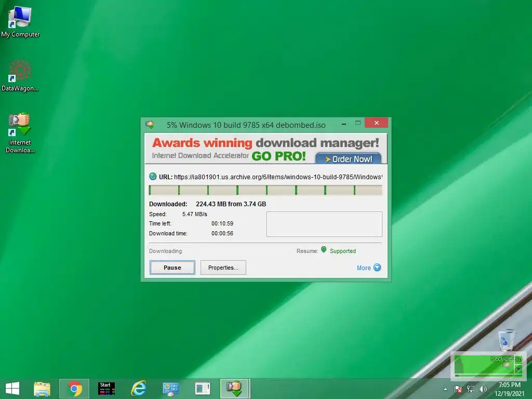Click the empty speed graph box

coord(324,224)
